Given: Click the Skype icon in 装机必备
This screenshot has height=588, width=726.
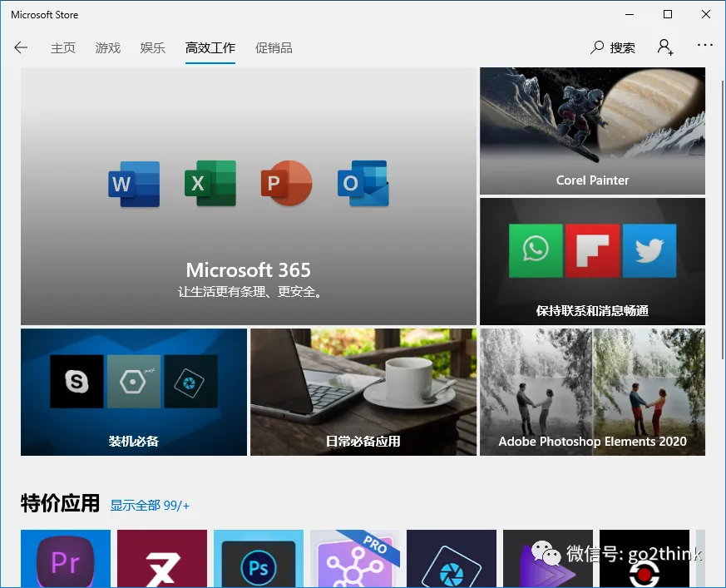Looking at the screenshot, I should tap(77, 382).
